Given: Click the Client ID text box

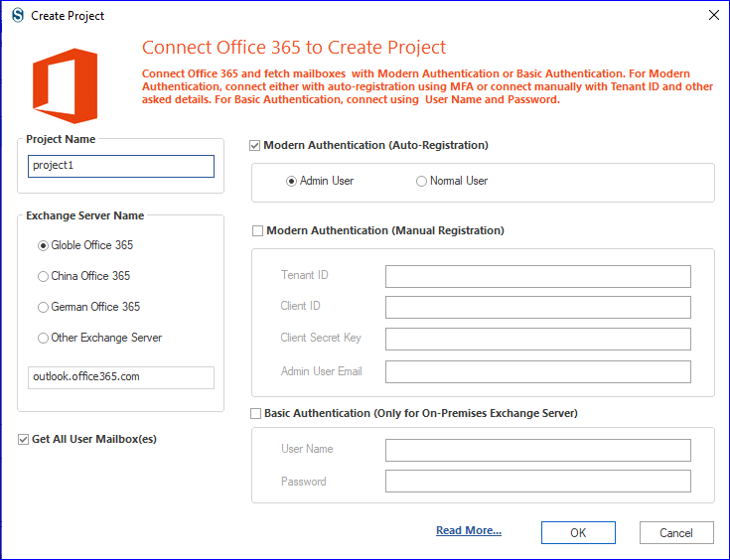Looking at the screenshot, I should coord(538,307).
